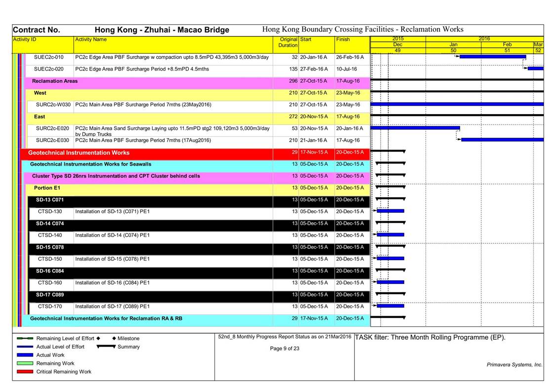
Task: Click the Summary bar legend symbol
Action: pyautogui.click(x=106, y=347)
